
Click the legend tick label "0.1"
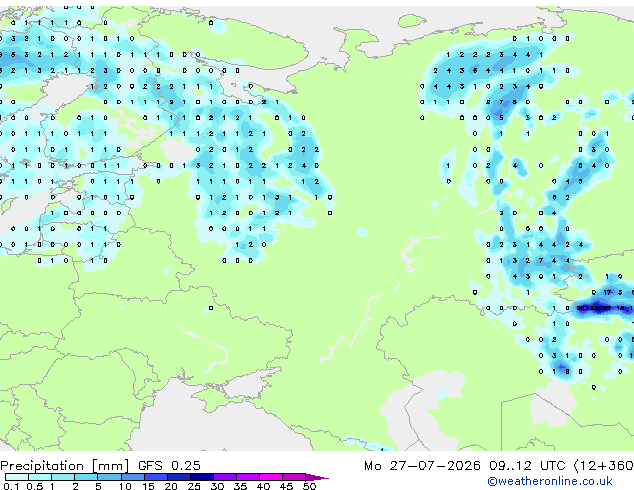pos(11,486)
